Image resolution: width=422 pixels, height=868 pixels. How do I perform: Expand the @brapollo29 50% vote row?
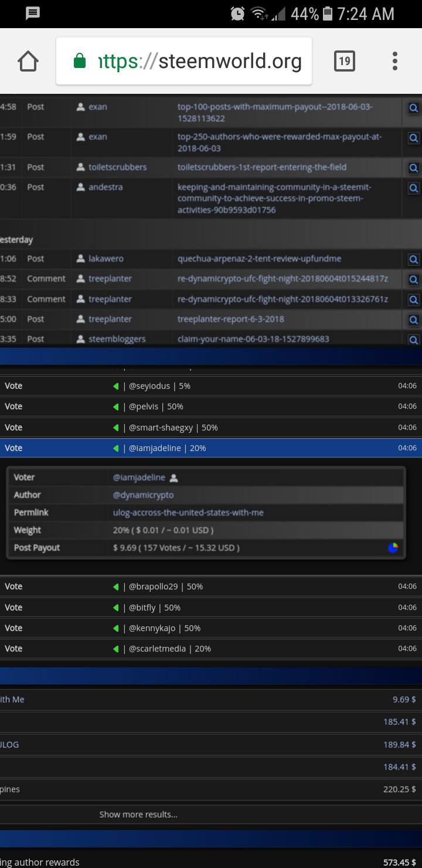211,586
